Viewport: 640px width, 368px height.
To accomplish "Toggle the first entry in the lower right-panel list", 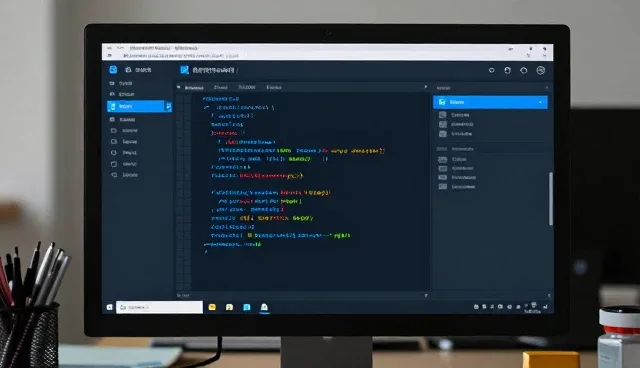I will coord(442,160).
